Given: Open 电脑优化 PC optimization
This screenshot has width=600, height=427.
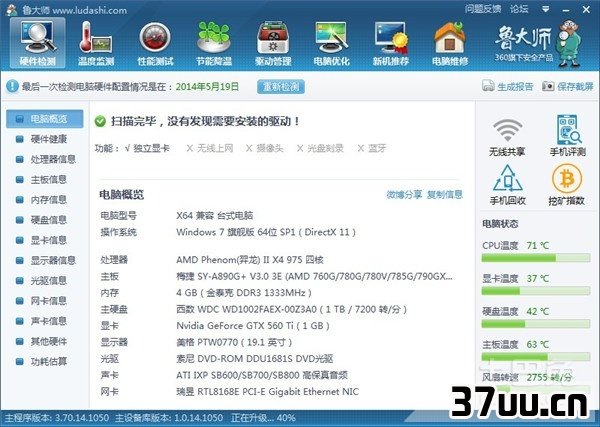Looking at the screenshot, I should point(331,43).
